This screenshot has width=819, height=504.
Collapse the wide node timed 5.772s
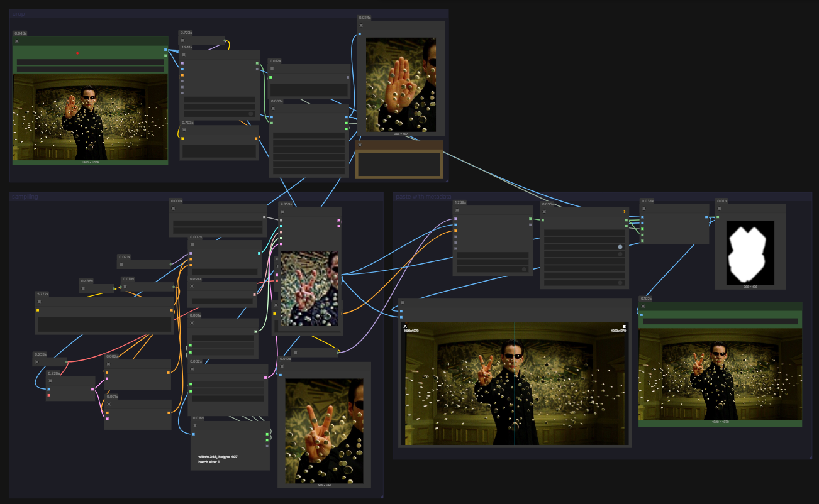tap(38, 301)
